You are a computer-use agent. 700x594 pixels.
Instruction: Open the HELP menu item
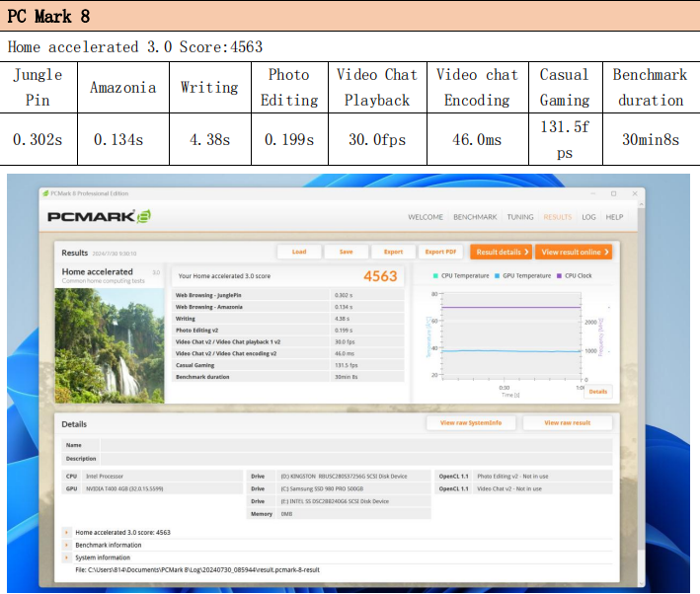(x=614, y=217)
